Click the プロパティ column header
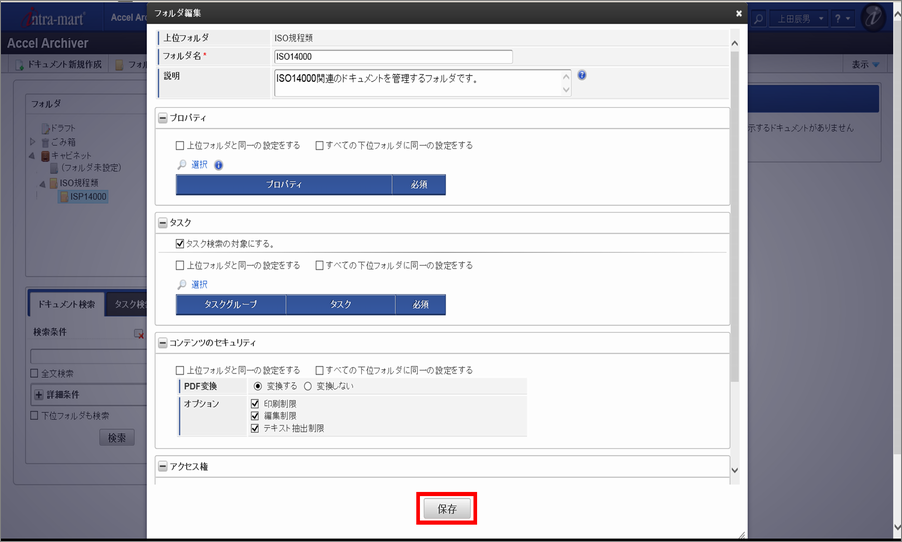Screen dimensions: 902x542 click(284, 185)
